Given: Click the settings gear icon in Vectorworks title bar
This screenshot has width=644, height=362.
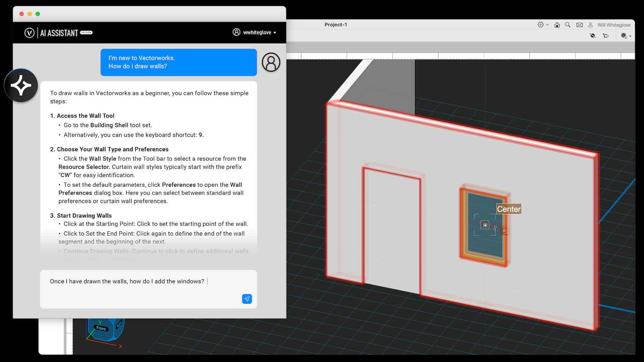Looking at the screenshot, I should click(540, 25).
